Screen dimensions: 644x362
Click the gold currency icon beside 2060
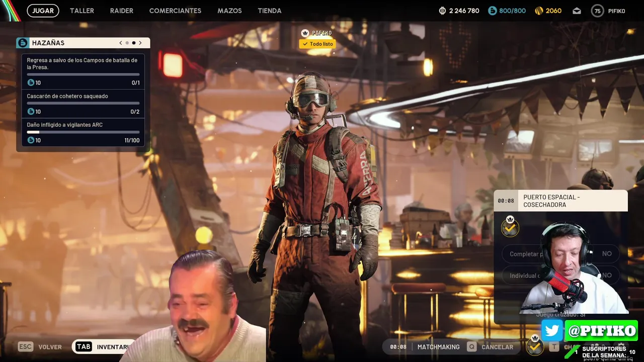point(538,11)
